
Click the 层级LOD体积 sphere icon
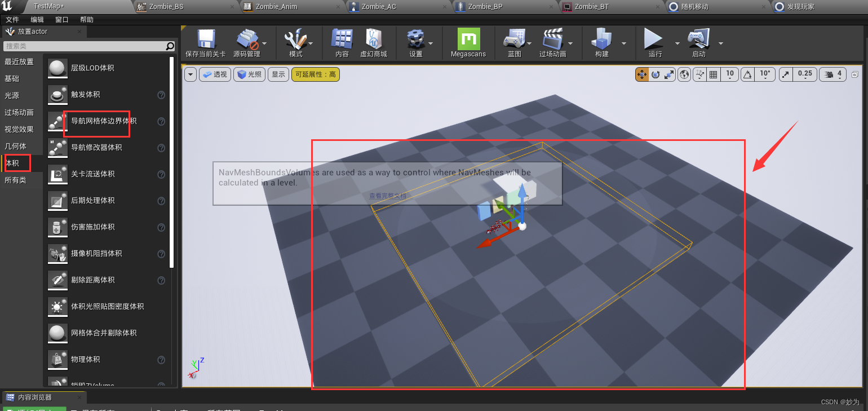coord(57,68)
